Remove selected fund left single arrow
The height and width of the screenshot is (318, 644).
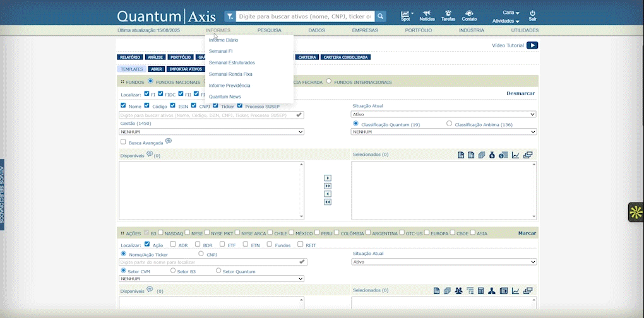(x=328, y=194)
